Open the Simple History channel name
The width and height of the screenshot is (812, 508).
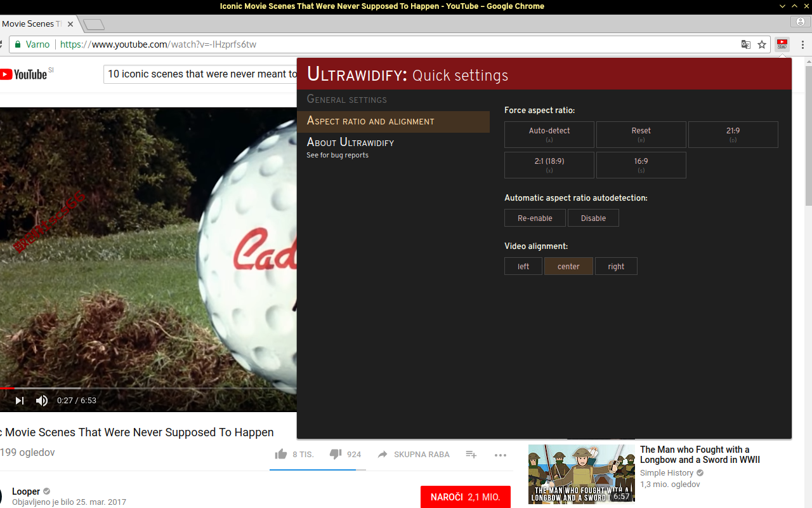[667, 473]
